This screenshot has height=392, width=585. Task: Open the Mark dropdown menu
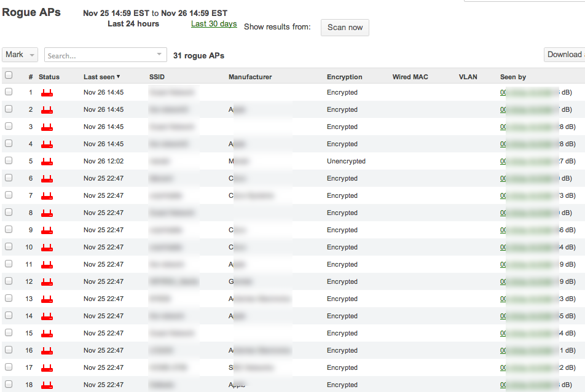pyautogui.click(x=20, y=55)
